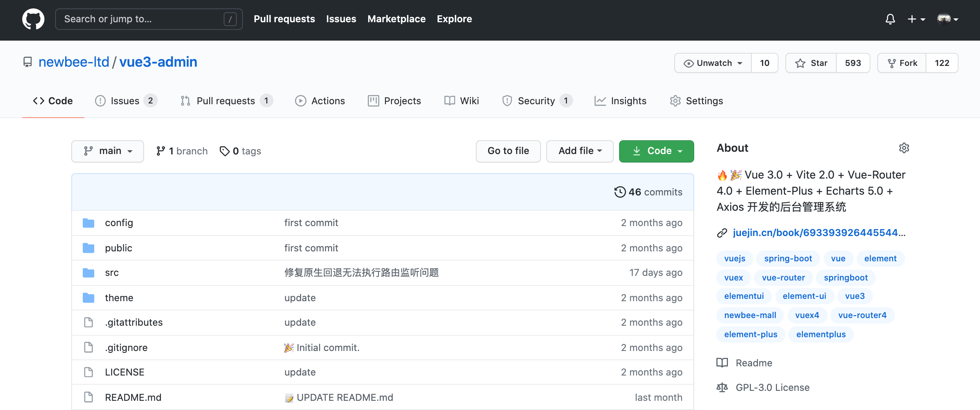Star the repository

(x=811, y=63)
